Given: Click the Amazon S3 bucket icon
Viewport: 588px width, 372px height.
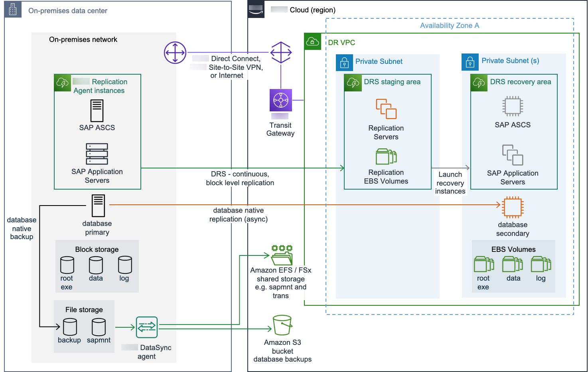Looking at the screenshot, I should 282,325.
